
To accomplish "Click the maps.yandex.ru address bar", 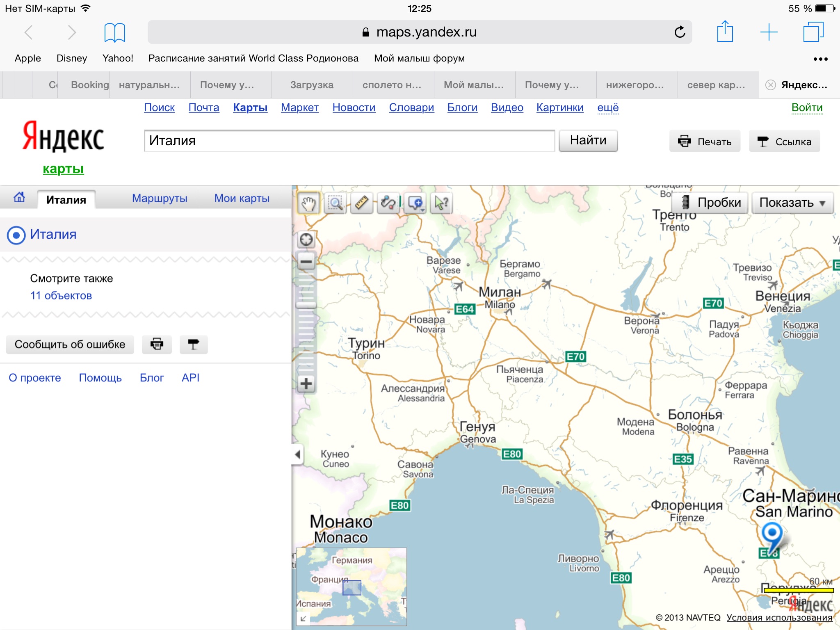I will (420, 32).
